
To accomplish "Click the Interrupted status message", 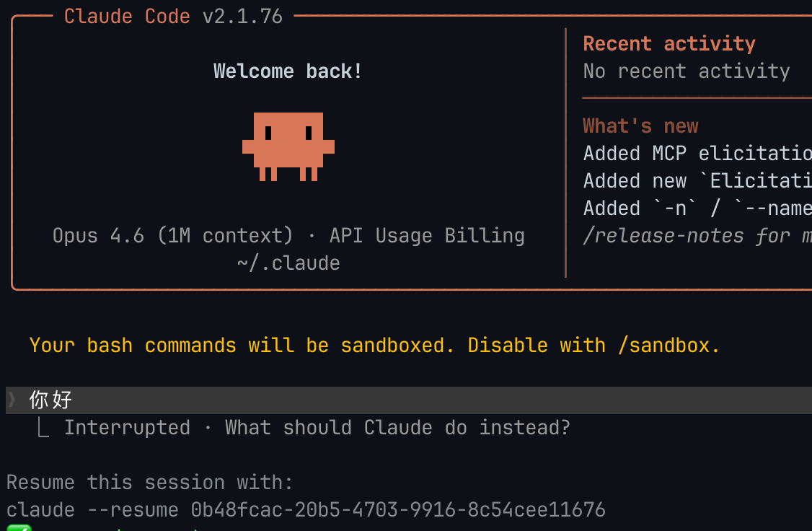I will [x=127, y=428].
